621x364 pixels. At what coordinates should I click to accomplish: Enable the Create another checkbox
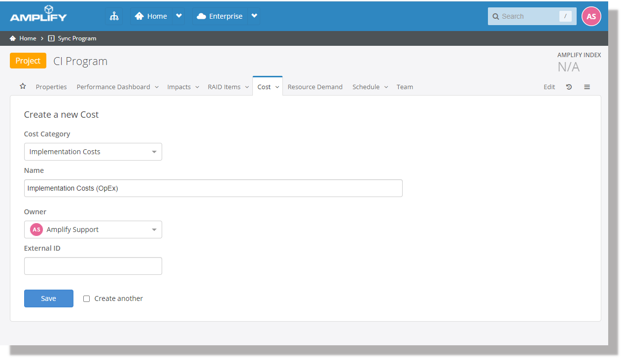pos(87,298)
